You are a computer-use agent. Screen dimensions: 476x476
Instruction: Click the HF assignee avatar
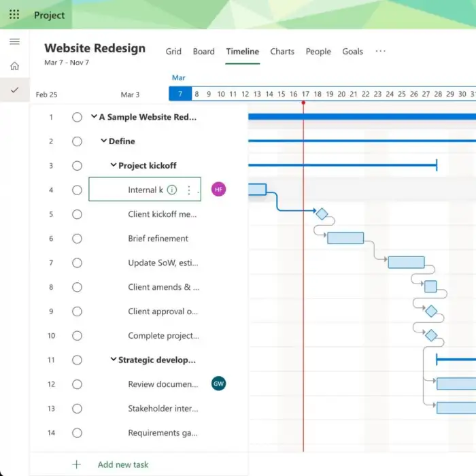tap(218, 190)
